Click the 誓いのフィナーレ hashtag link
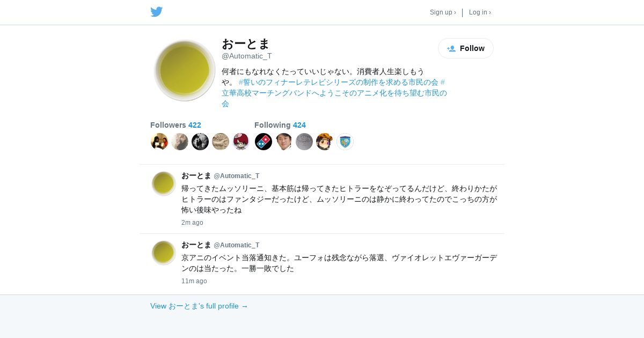Image resolution: width=644 pixels, height=338 pixels. [339, 82]
